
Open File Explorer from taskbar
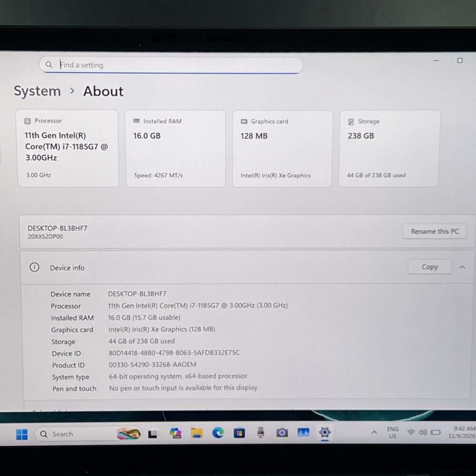[197, 433]
